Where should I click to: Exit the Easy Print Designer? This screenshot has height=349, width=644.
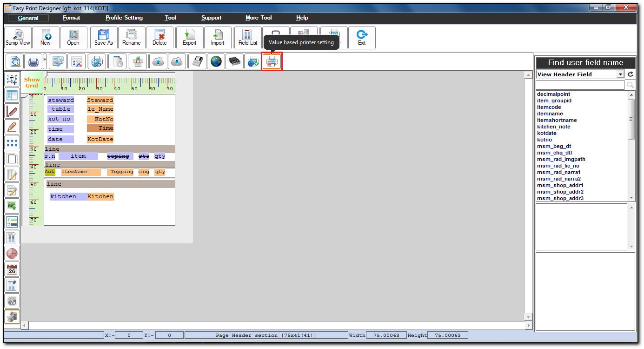362,38
